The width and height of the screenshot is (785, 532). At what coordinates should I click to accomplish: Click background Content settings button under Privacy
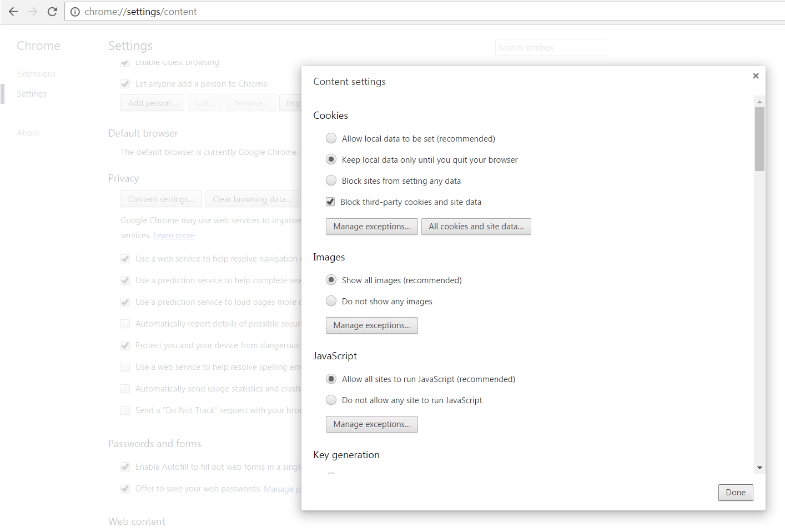pyautogui.click(x=161, y=199)
